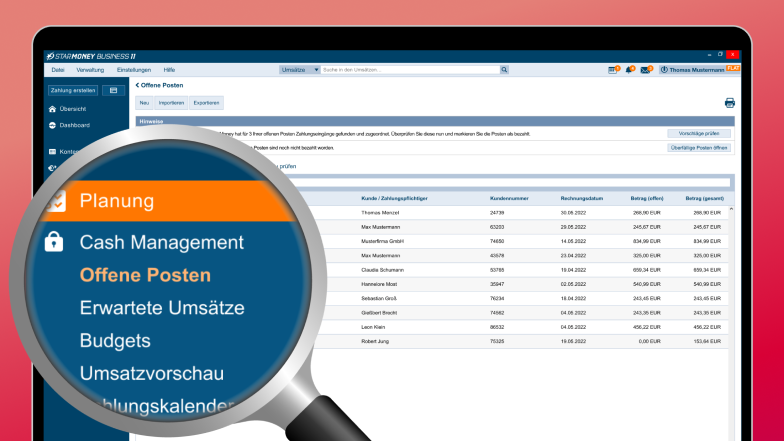Click the Vorschläge prüfen button
Image resolution: width=784 pixels, height=441 pixels.
[x=698, y=133]
